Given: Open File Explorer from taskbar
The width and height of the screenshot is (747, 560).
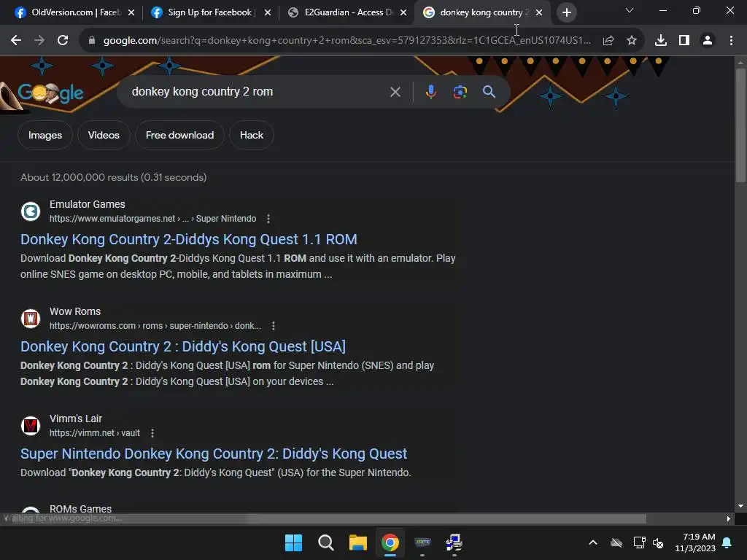Looking at the screenshot, I should click(x=357, y=542).
